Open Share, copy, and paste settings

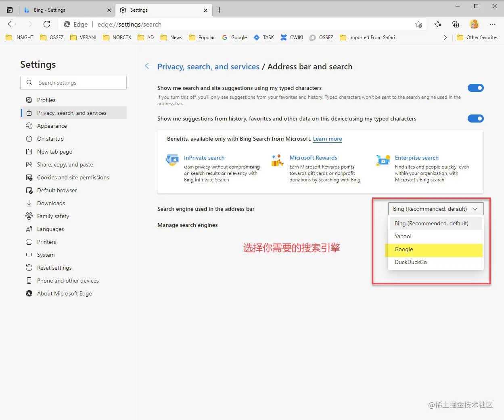[74, 164]
